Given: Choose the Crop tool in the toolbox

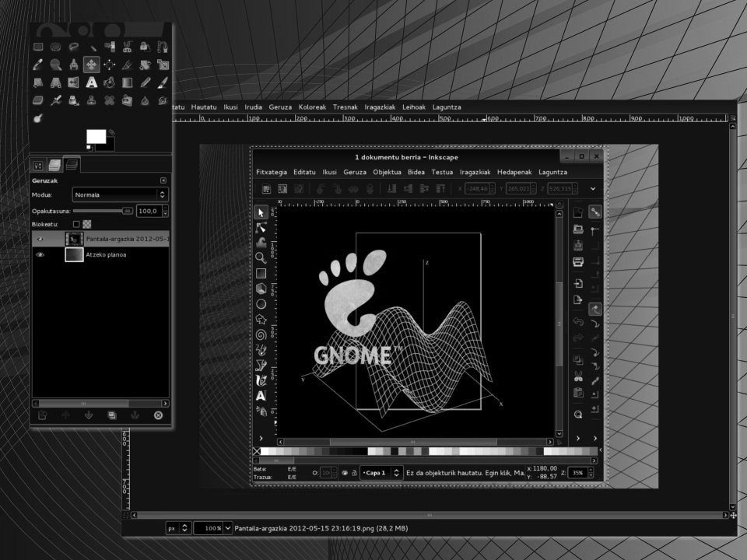Looking at the screenshot, I should pos(127,65).
